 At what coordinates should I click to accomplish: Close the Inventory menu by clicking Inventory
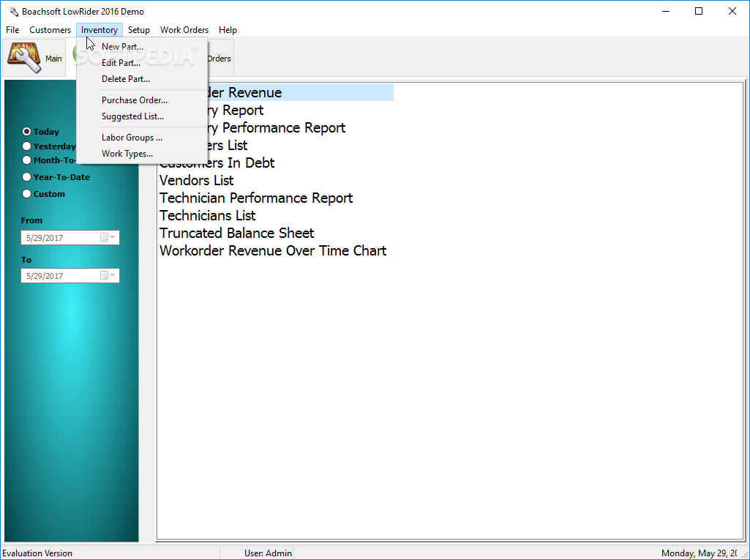coord(100,30)
